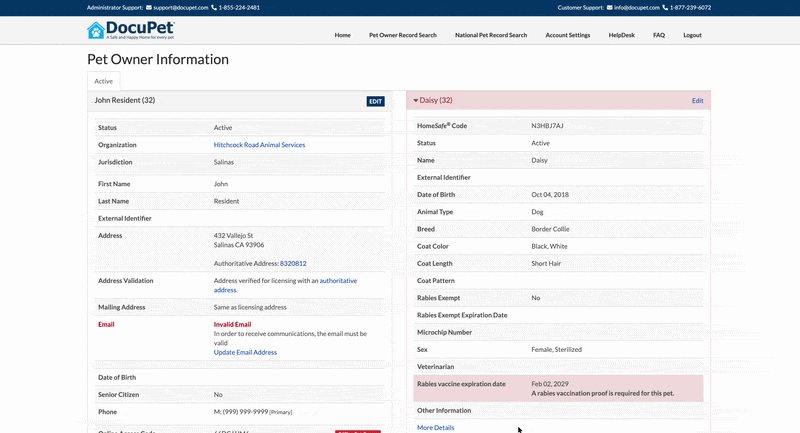Click Update Email Address link
The image size is (800, 433).
[x=245, y=352]
